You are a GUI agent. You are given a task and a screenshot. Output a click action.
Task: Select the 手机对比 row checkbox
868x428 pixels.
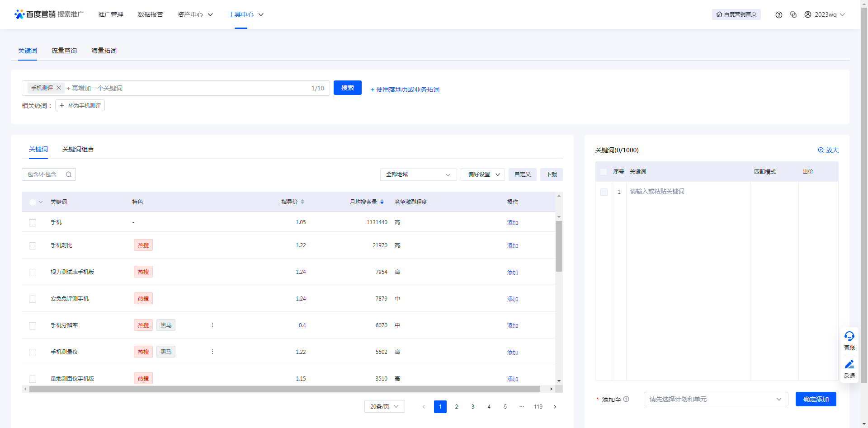click(x=32, y=245)
